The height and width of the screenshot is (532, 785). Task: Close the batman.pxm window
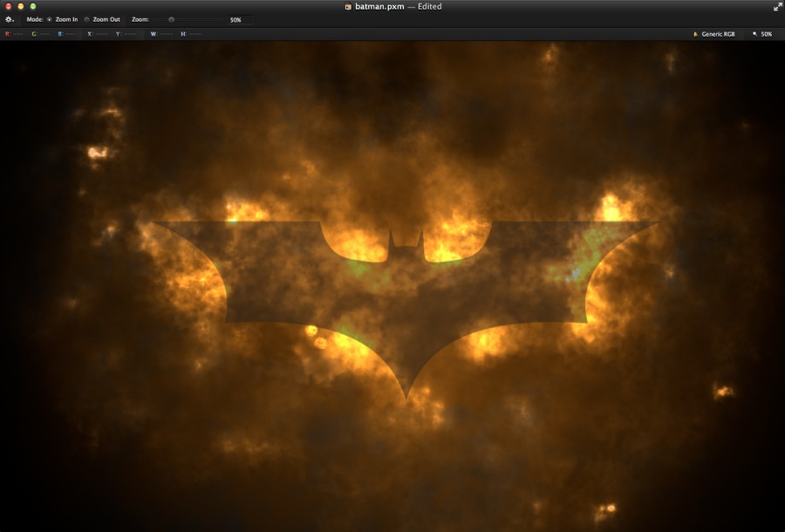pos(9,6)
